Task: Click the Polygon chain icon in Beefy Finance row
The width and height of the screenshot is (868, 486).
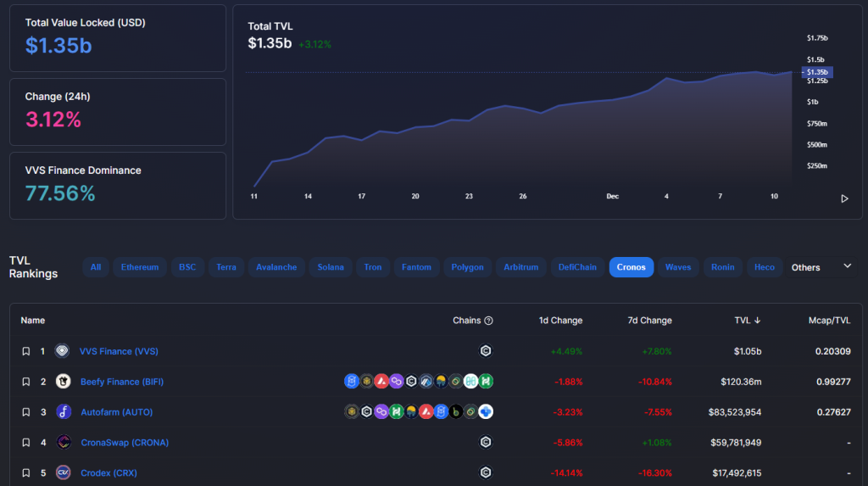Action: pos(397,382)
